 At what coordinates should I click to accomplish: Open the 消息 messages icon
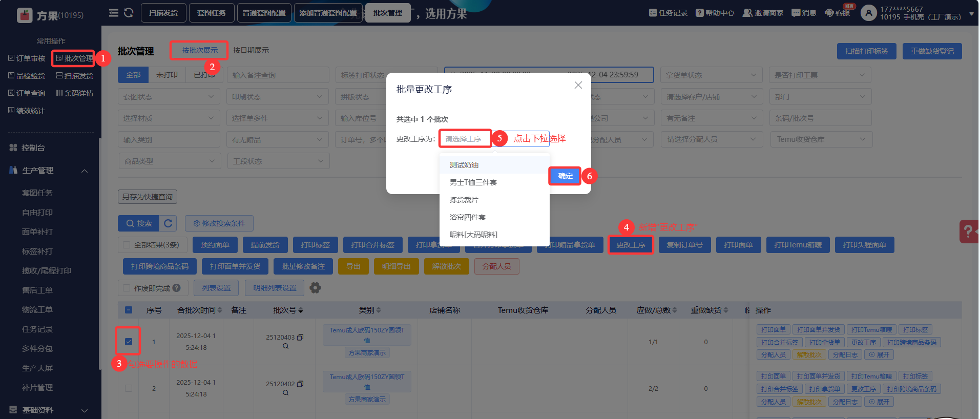point(796,13)
